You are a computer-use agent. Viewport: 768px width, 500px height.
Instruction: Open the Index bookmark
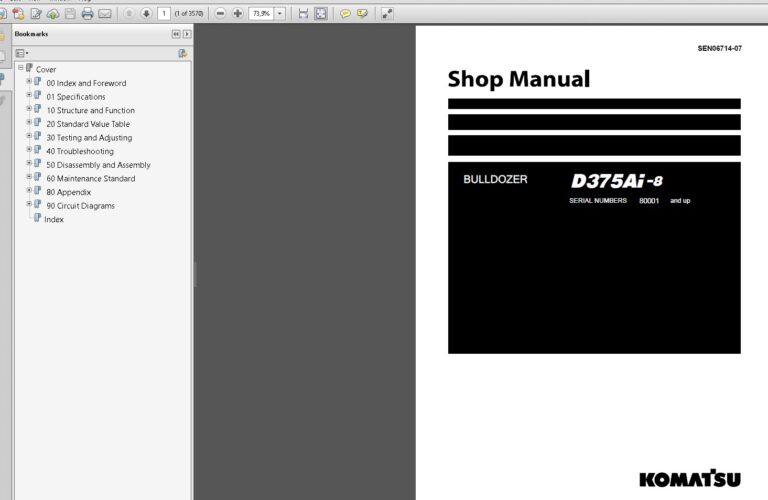[x=54, y=219]
